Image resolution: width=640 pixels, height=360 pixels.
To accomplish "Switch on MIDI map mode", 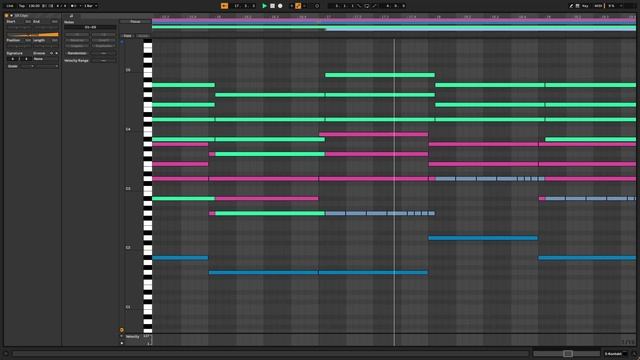I will [598, 6].
